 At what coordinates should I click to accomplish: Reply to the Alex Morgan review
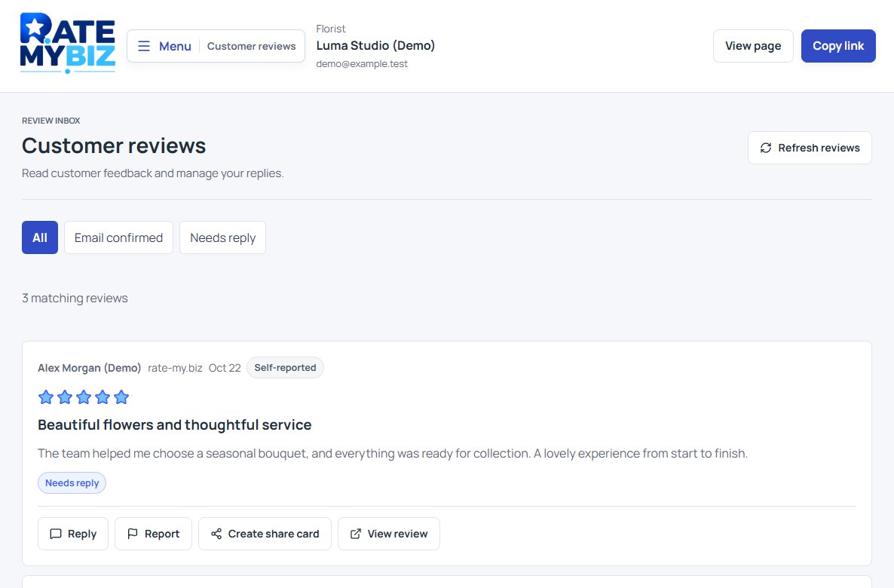click(x=73, y=534)
